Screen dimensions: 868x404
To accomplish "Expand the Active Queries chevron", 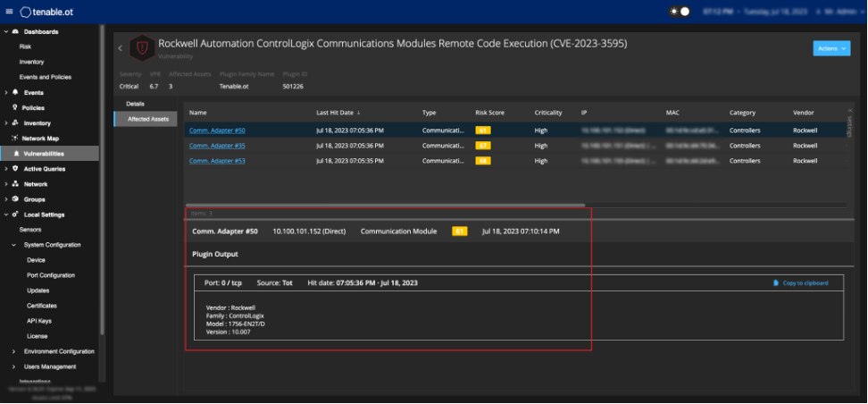I will click(x=6, y=168).
